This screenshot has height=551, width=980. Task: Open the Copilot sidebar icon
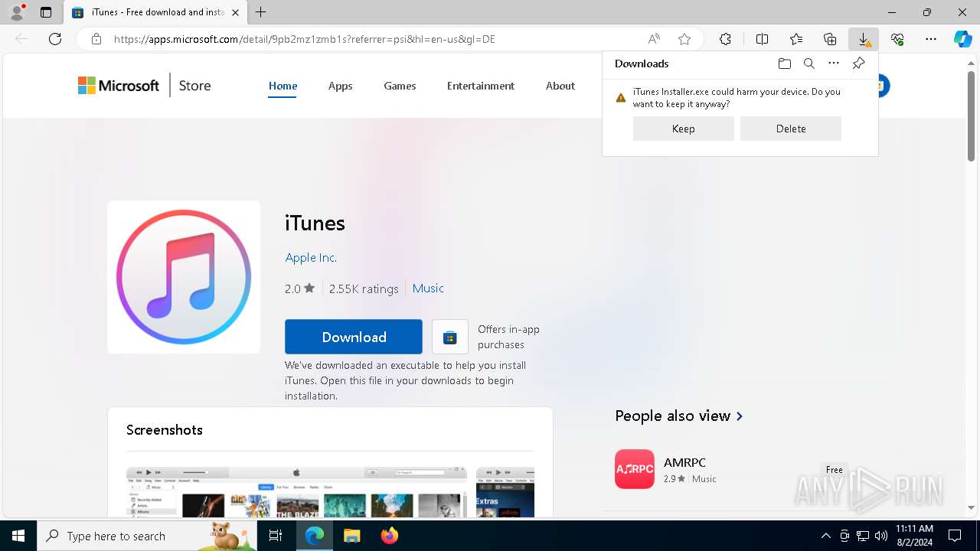[962, 39]
